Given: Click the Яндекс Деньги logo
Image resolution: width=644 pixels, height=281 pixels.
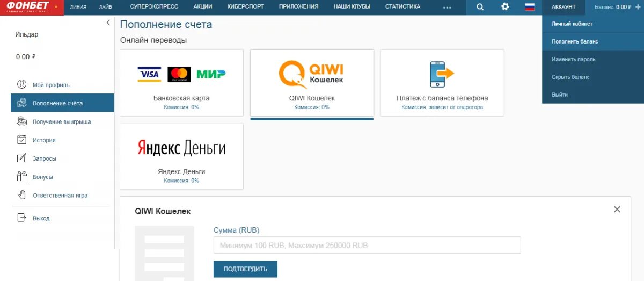Looking at the screenshot, I should pos(181,148).
